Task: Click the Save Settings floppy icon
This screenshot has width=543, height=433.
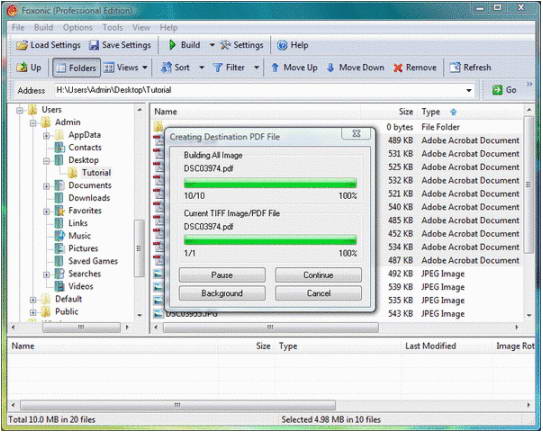Action: tap(94, 45)
